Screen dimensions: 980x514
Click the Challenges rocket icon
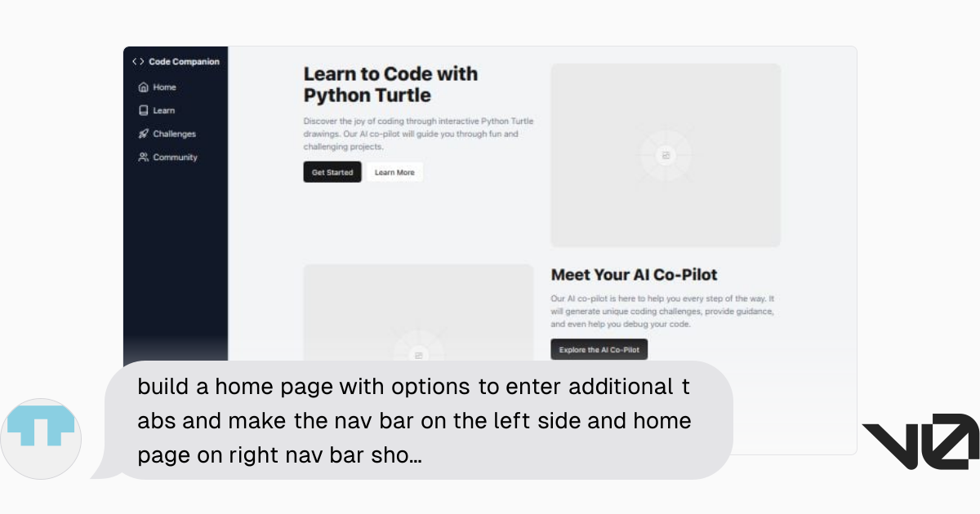click(144, 134)
